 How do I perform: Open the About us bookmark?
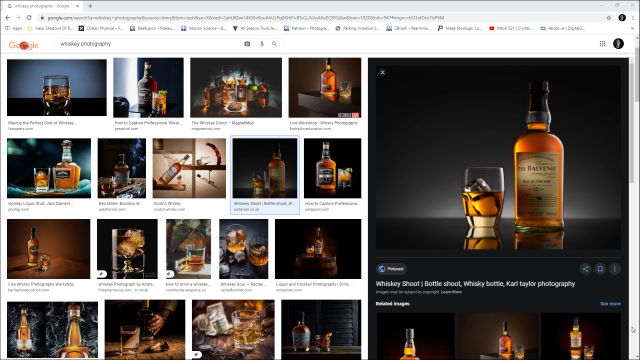click(562, 28)
